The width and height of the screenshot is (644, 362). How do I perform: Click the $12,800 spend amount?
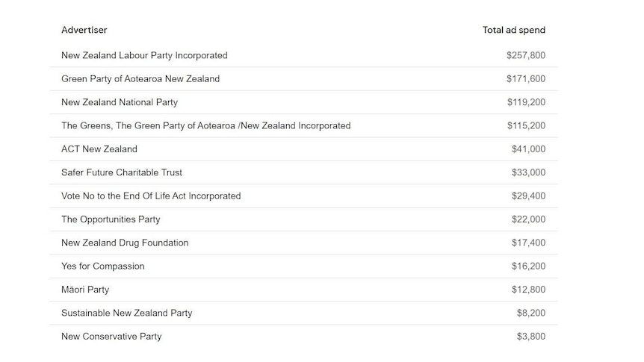click(529, 290)
